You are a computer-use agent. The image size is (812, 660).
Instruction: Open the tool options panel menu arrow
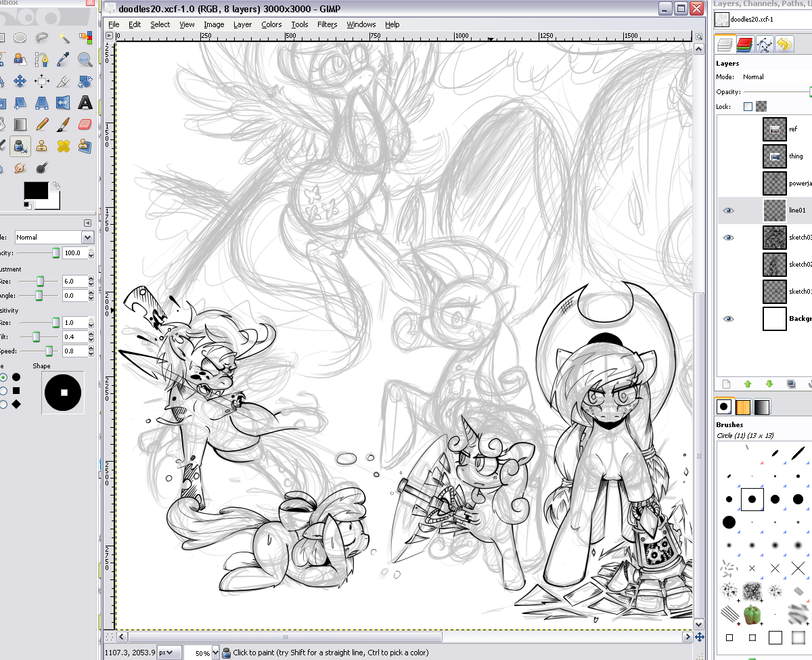[x=87, y=223]
